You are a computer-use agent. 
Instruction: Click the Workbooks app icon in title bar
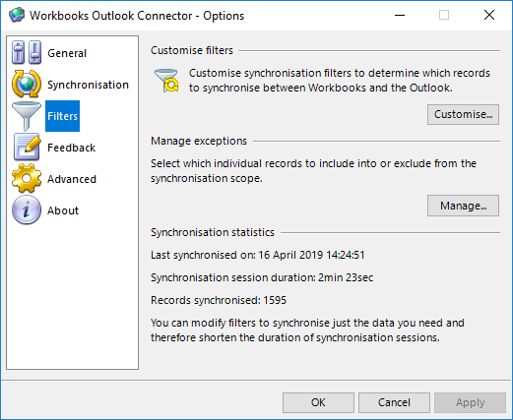[17, 15]
